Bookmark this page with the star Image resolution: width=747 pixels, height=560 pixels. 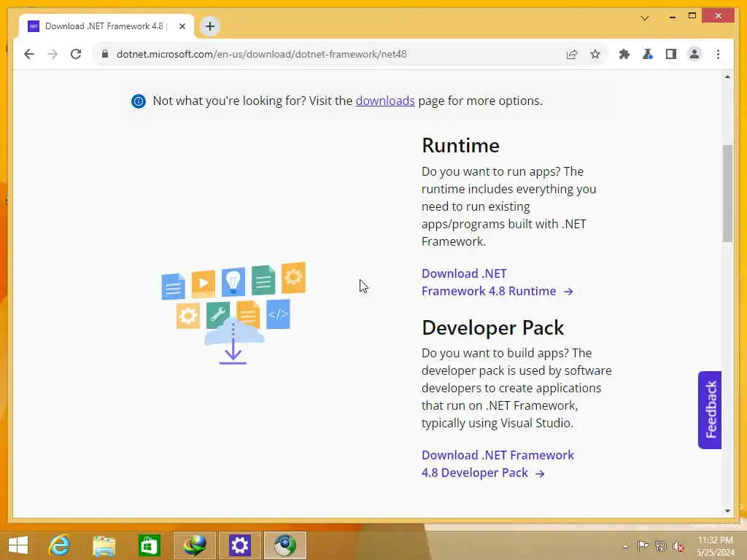point(595,54)
